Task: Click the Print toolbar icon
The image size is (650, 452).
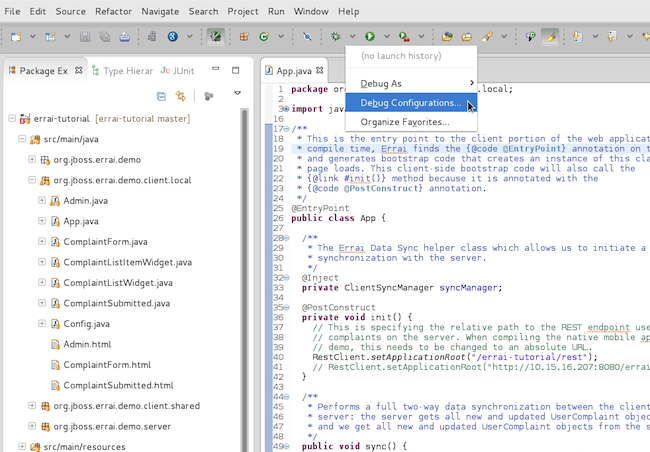Action: pyautogui.click(x=125, y=36)
